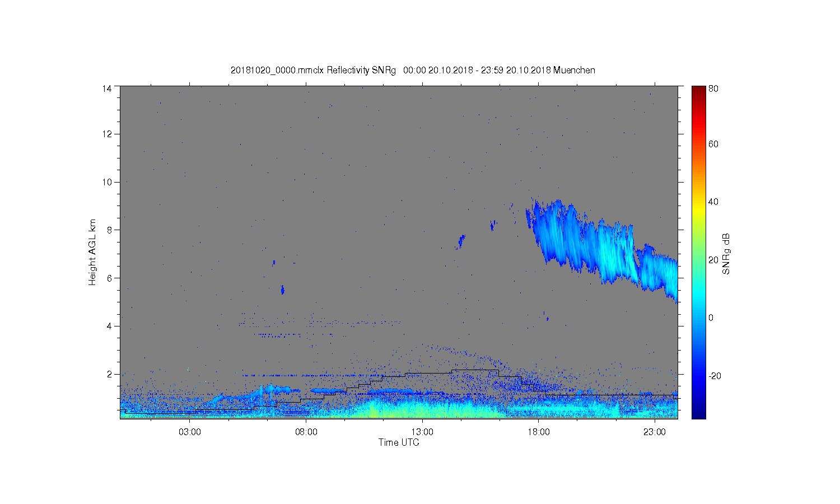The image size is (840, 504).
Task: Click the colorbar value -20
Action: pyautogui.click(x=715, y=376)
